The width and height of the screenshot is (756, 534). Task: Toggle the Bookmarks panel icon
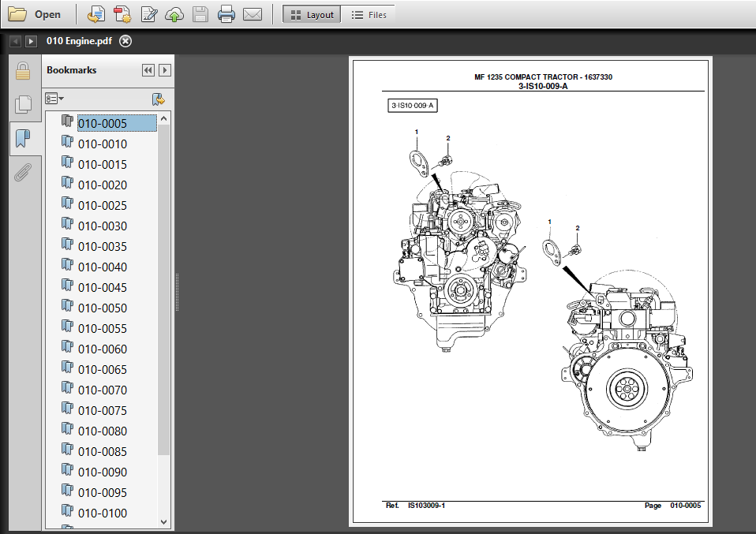click(x=23, y=138)
